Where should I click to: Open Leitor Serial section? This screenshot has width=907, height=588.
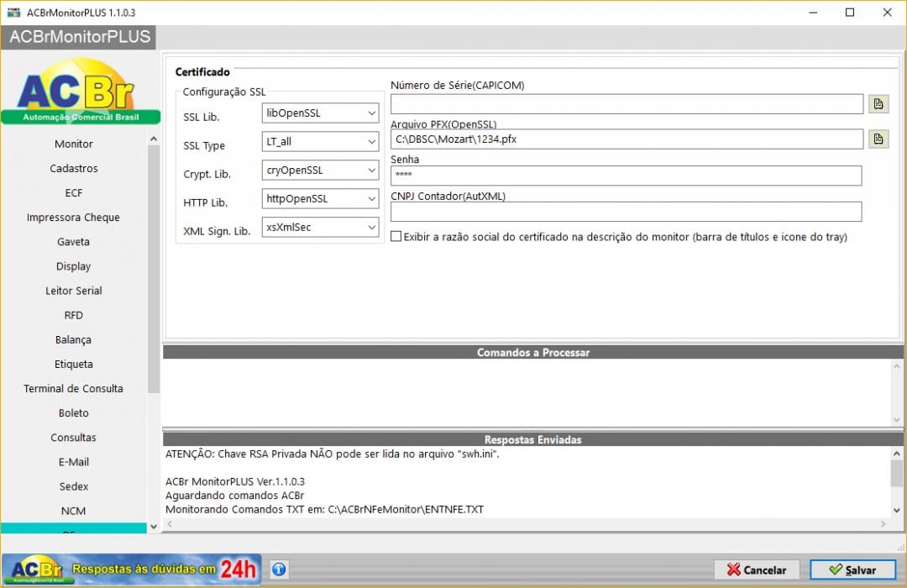(x=73, y=291)
